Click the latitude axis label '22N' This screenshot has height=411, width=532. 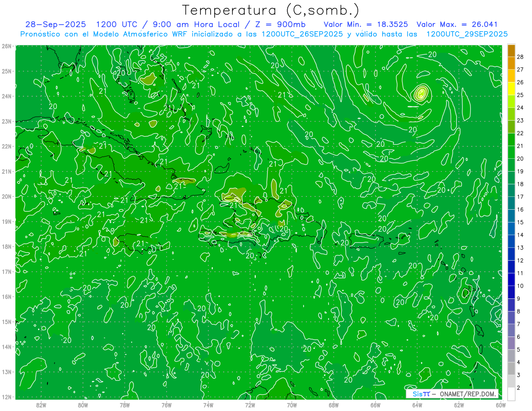[7, 146]
